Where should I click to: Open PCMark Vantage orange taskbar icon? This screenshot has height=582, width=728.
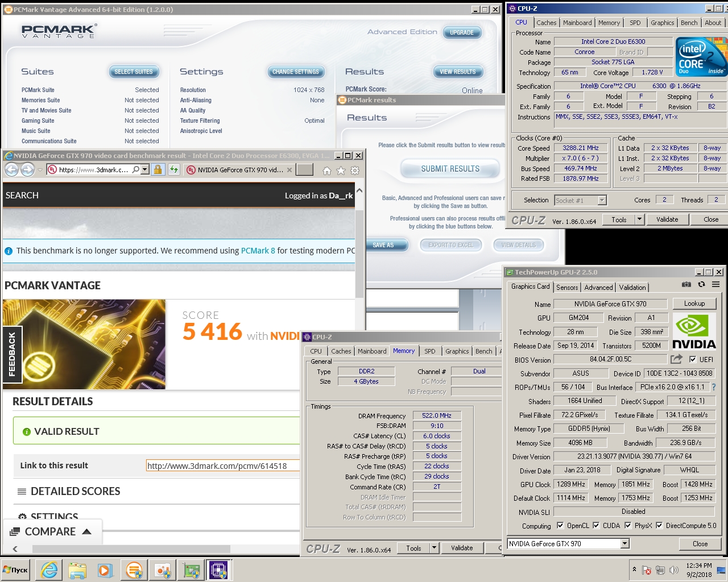tap(134, 570)
